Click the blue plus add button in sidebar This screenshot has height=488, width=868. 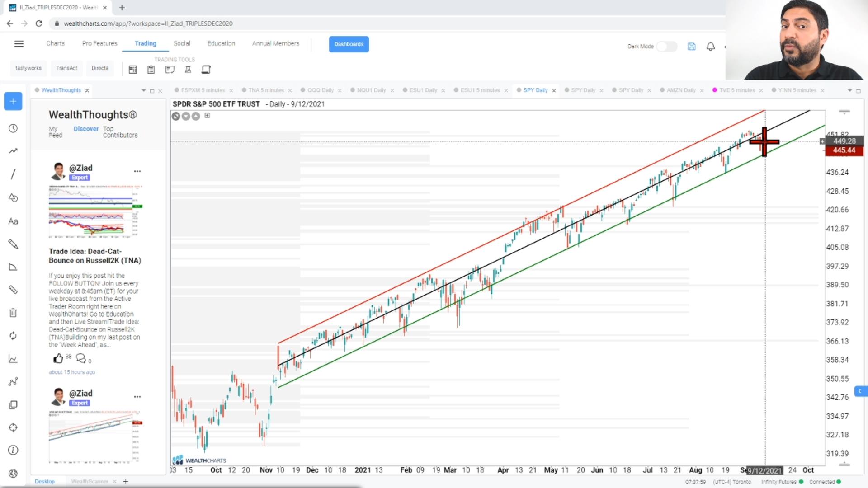13,101
